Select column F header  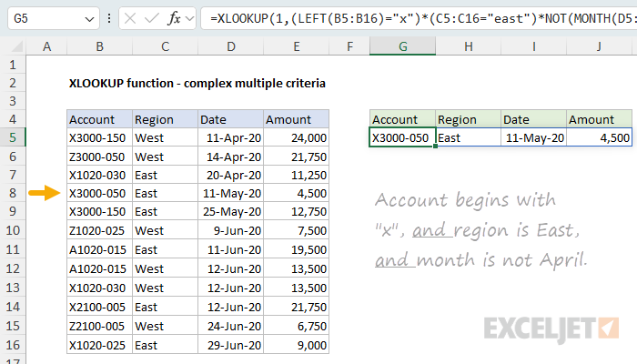tap(349, 46)
